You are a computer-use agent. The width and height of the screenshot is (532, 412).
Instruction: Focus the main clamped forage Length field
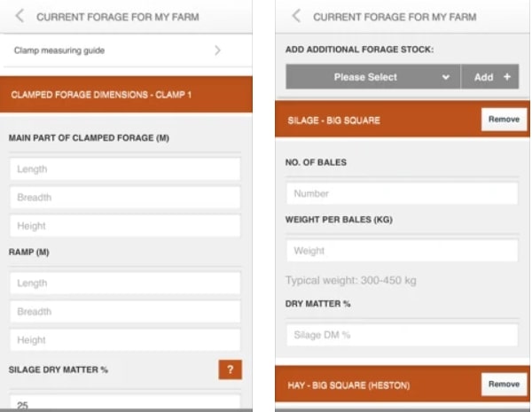tap(125, 169)
